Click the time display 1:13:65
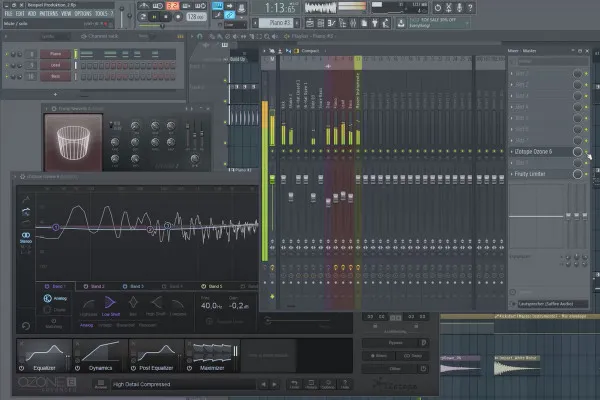The height and width of the screenshot is (400, 600). 280,7
